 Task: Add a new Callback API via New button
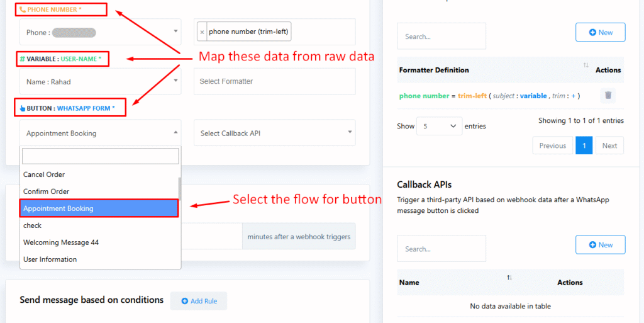tap(601, 244)
